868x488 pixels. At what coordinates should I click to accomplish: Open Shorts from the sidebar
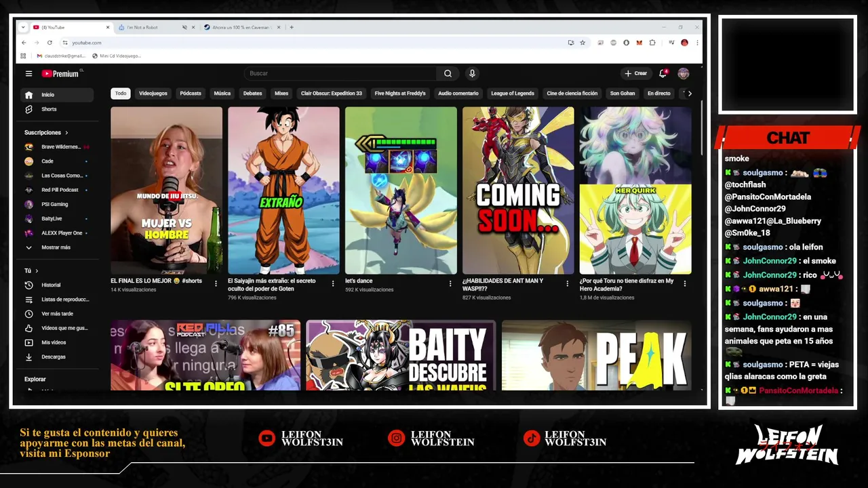coord(57,109)
